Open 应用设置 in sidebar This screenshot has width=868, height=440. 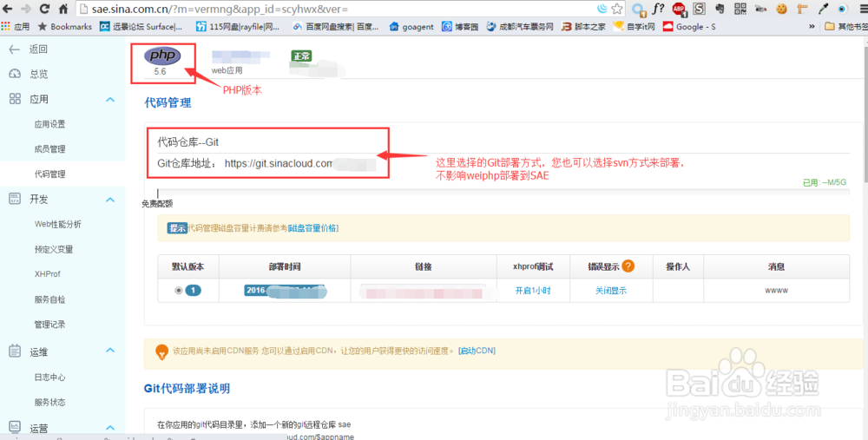pyautogui.click(x=49, y=124)
